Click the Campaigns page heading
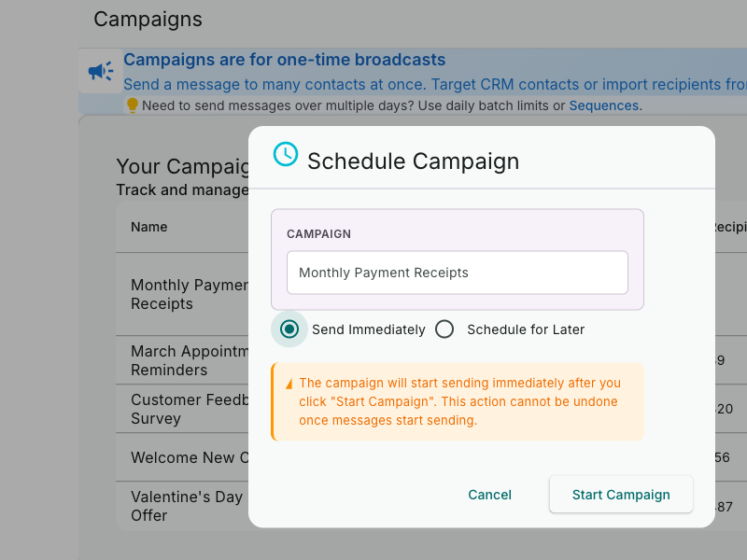 (x=148, y=19)
